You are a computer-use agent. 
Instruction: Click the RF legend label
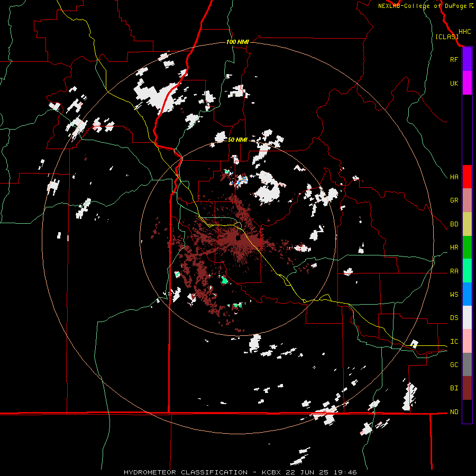click(454, 59)
